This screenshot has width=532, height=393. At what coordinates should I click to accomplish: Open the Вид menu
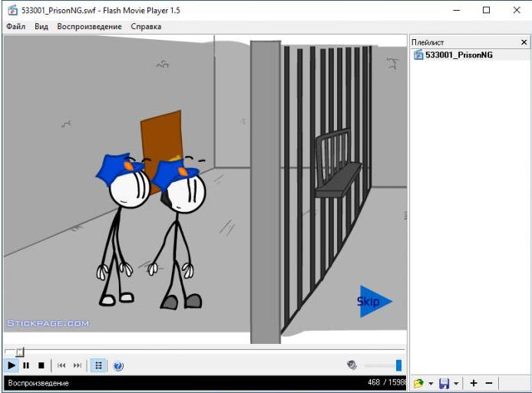coord(41,26)
